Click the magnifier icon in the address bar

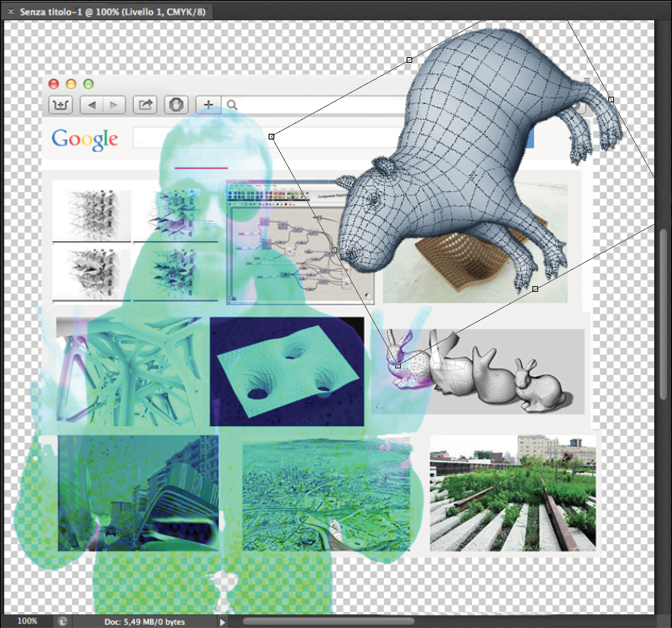[232, 105]
